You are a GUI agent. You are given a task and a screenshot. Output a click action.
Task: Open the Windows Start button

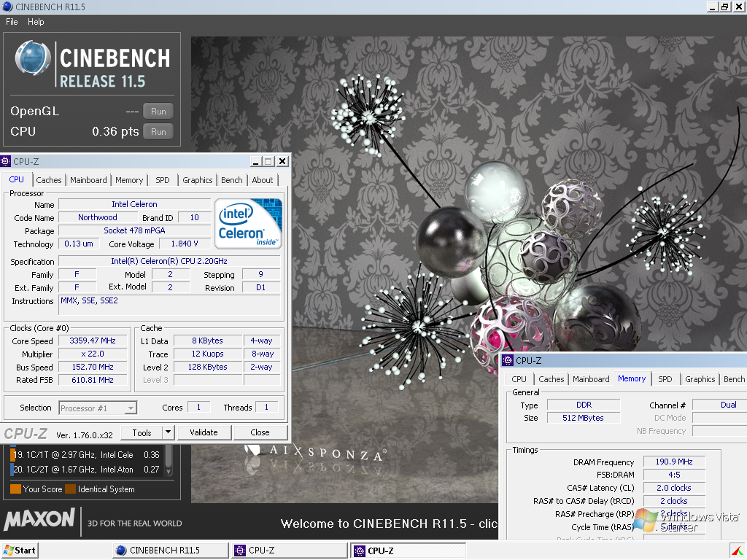[20, 551]
